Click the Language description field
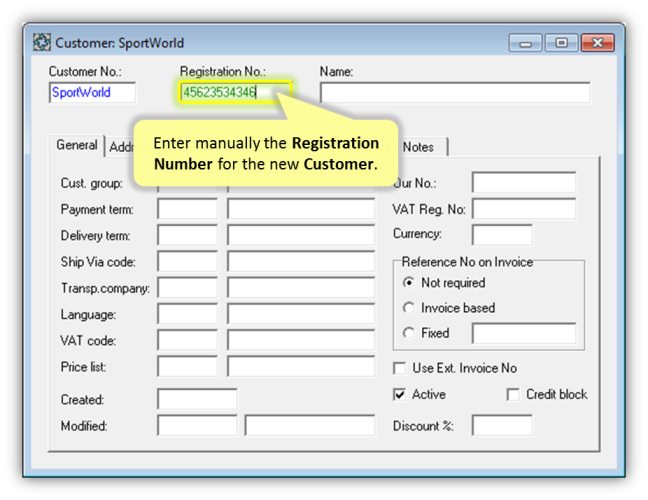Viewport: 648px width, 500px height. [301, 314]
